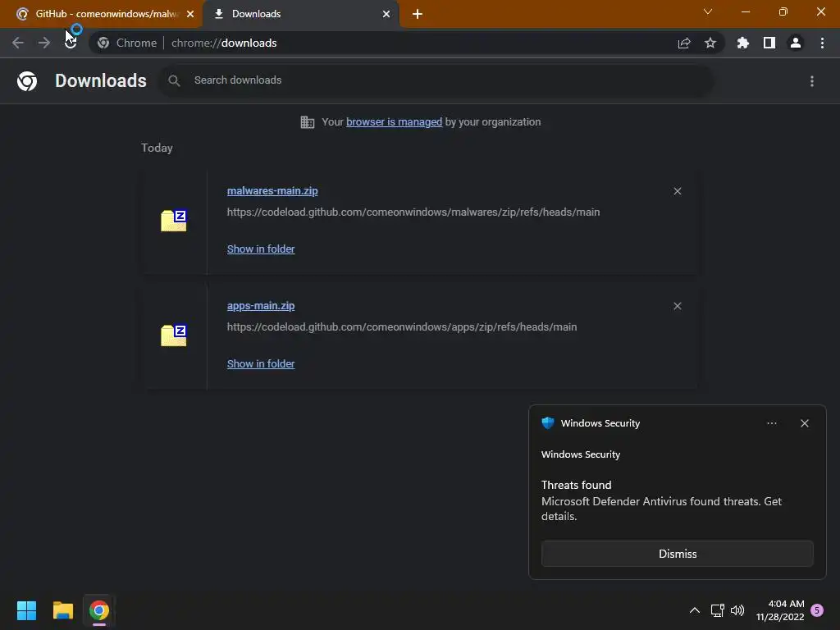This screenshot has width=840, height=630.
Task: Click the zip file icon for apps-main.zip
Action: pos(174,336)
